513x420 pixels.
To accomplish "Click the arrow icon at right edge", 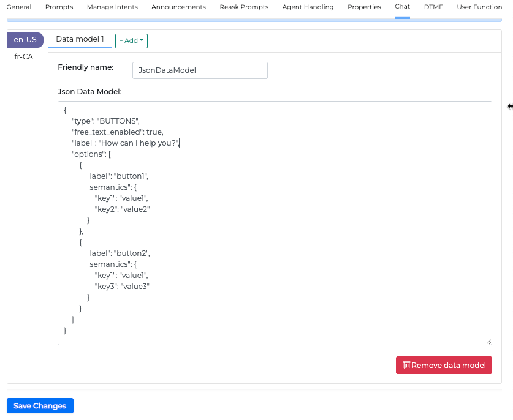I will [x=510, y=107].
